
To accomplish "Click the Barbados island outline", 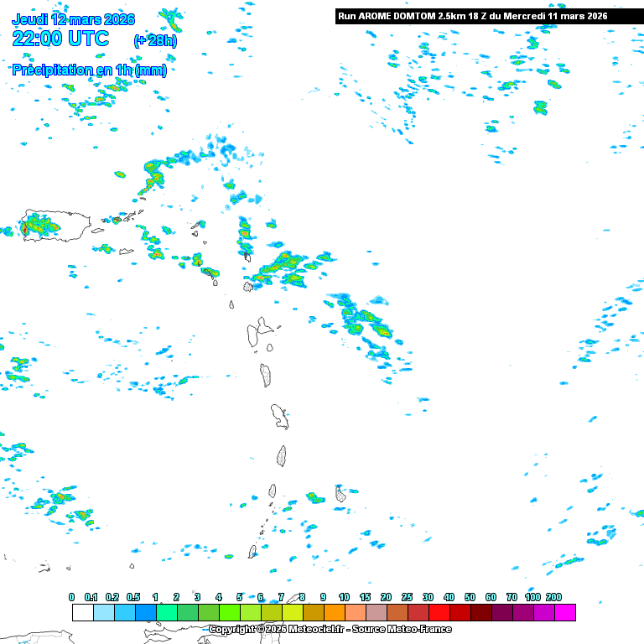I will [x=340, y=495].
